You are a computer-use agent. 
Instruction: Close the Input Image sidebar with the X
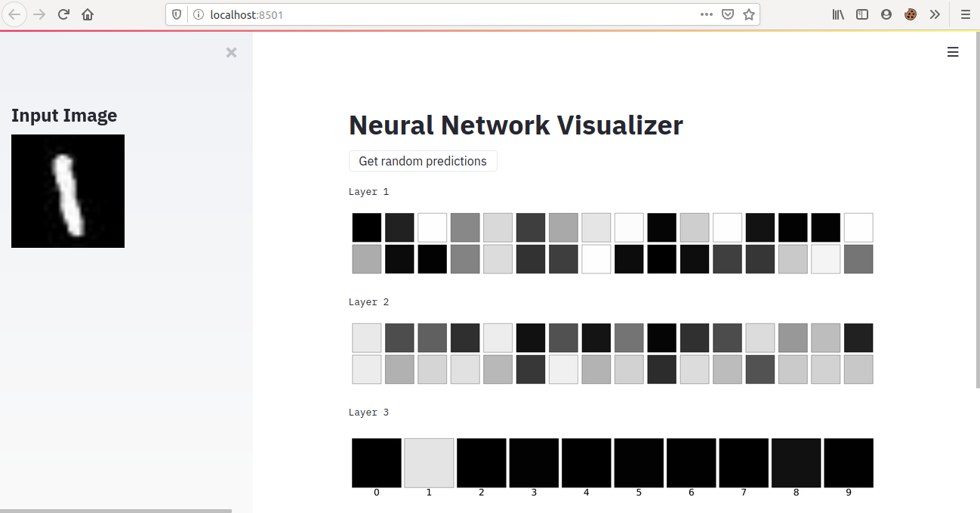[x=231, y=52]
